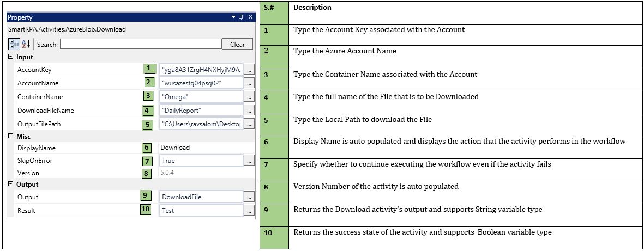Screen dimensions: 644x251
Task: Open expression editor for AccountName
Action: coord(249,83)
